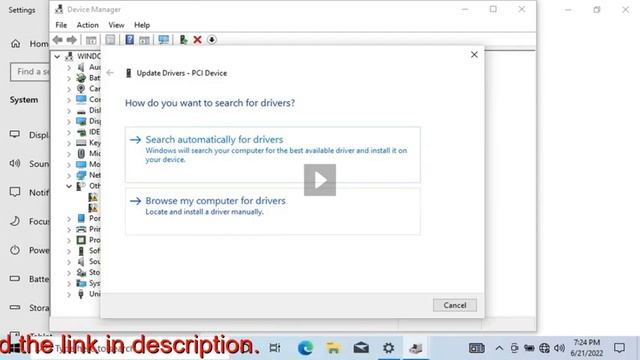The image size is (640, 360).
Task: Open the Action menu in Device Manager
Action: pyautogui.click(x=88, y=25)
